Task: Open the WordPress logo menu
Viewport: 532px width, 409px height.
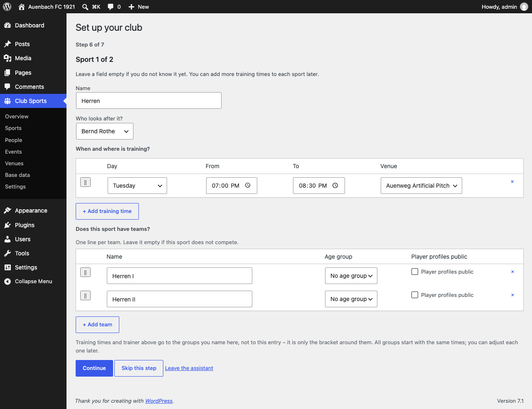Action: [7, 7]
